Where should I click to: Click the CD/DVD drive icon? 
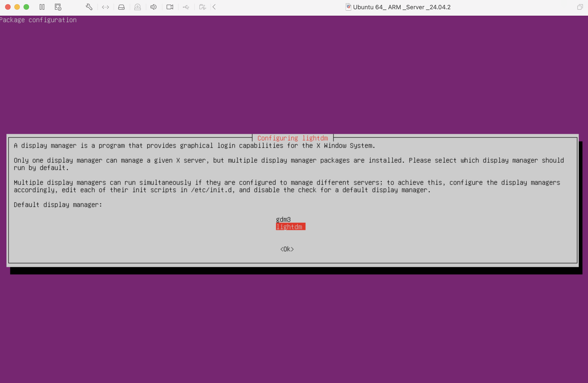coord(138,7)
